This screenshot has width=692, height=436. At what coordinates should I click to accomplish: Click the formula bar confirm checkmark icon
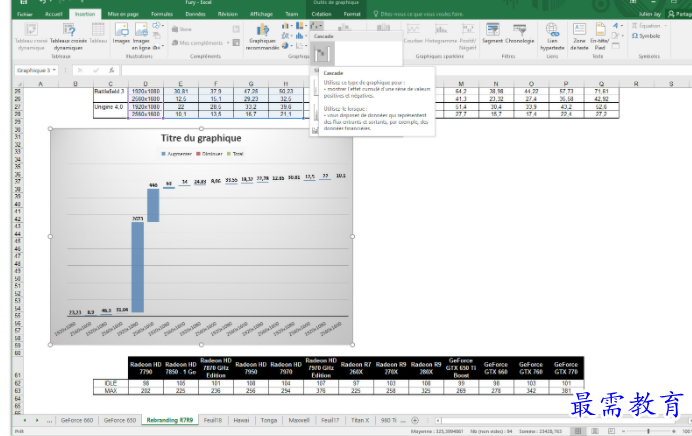pyautogui.click(x=96, y=70)
